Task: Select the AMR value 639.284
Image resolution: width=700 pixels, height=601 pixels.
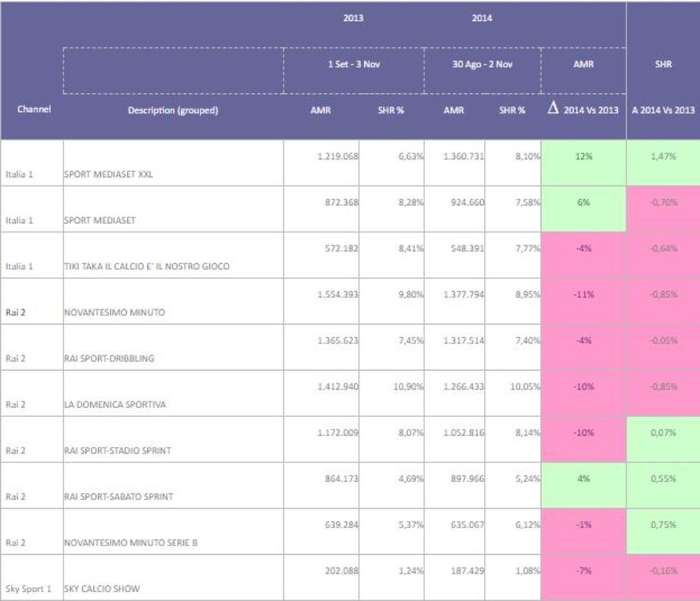Action: coord(341,525)
